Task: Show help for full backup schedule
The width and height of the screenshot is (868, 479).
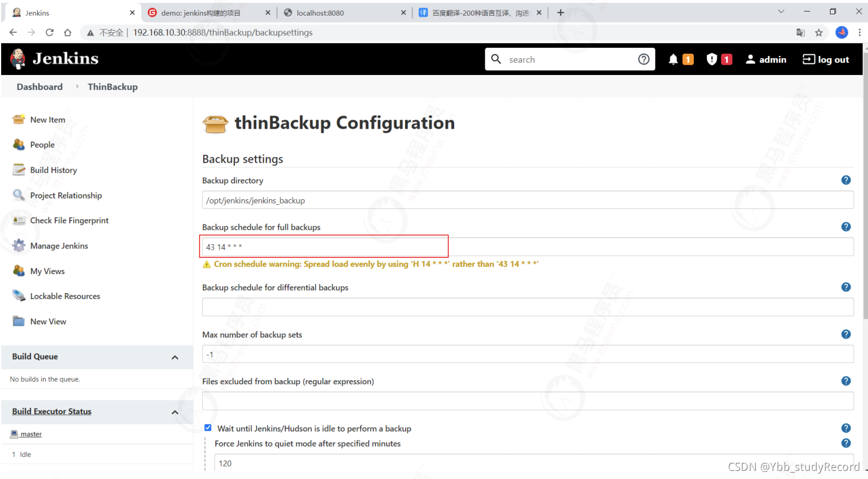Action: pos(846,227)
